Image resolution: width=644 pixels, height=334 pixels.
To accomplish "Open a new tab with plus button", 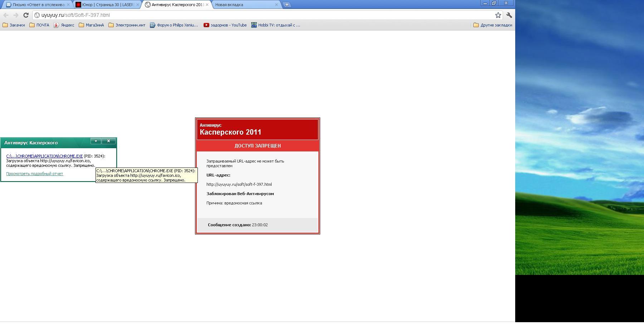I will tap(287, 5).
